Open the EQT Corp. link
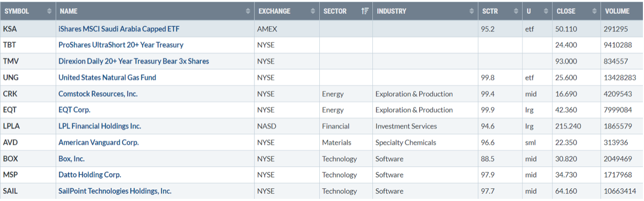The image size is (644, 201). point(74,110)
